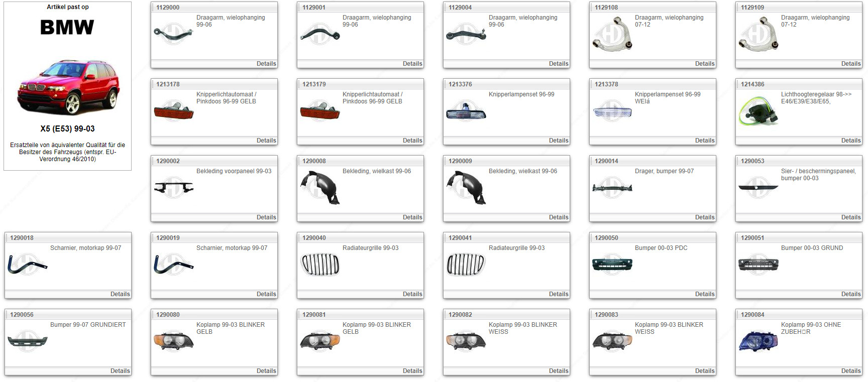The height and width of the screenshot is (382, 868).
Task: Open Details for part 1290018
Action: coord(120,294)
